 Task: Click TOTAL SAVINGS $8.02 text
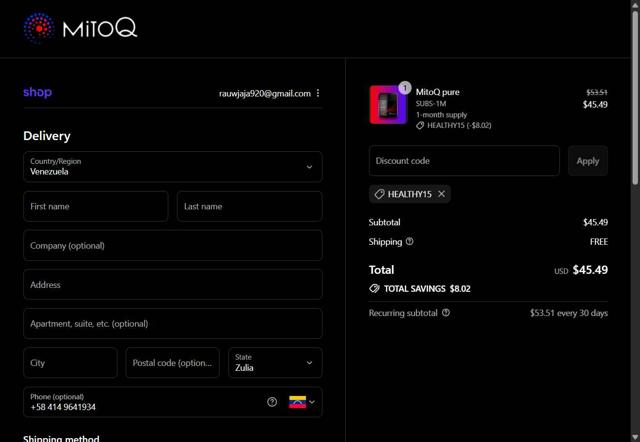(427, 289)
